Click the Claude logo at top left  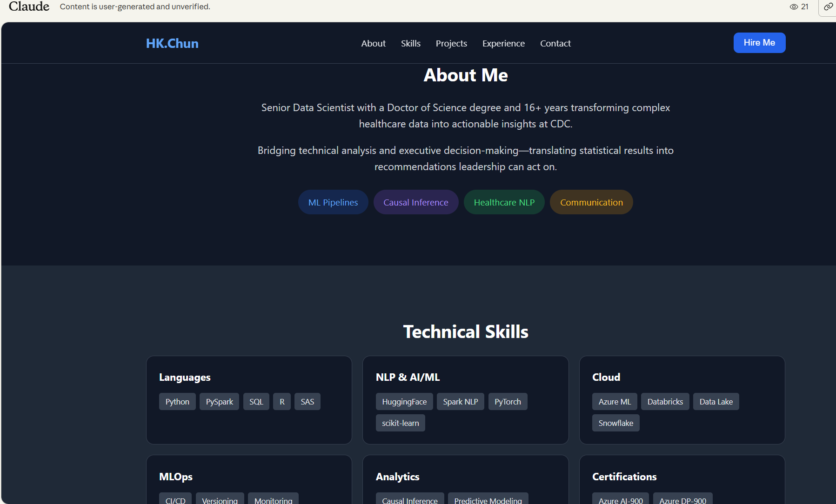pyautogui.click(x=29, y=7)
